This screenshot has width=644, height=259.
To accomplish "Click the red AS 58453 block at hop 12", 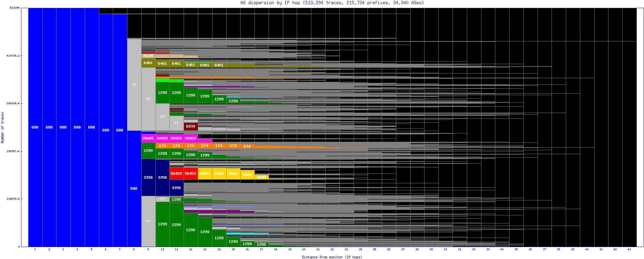I will click(191, 174).
